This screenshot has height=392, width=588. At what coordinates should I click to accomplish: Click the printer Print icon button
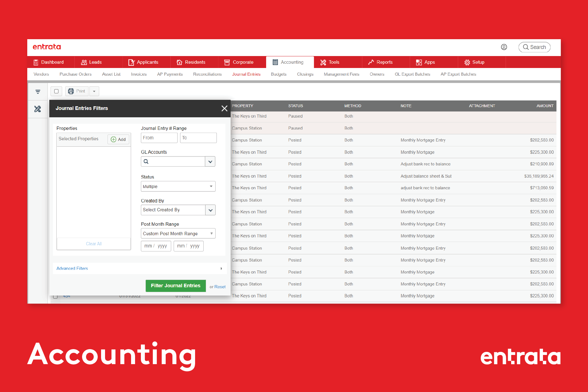click(x=71, y=91)
